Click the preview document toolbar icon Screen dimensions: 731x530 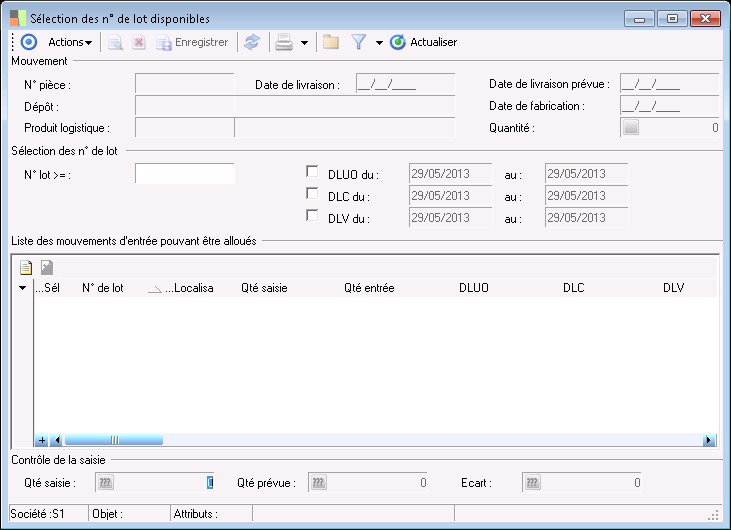(115, 42)
